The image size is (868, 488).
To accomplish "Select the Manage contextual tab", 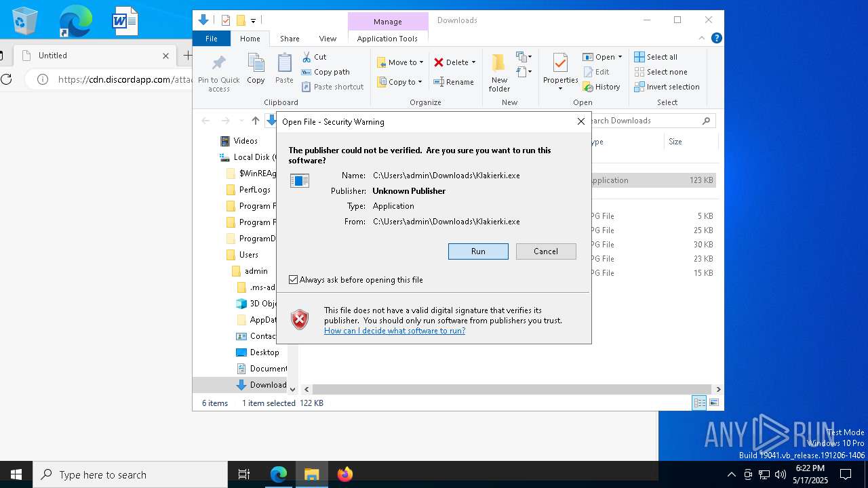I will (x=387, y=21).
